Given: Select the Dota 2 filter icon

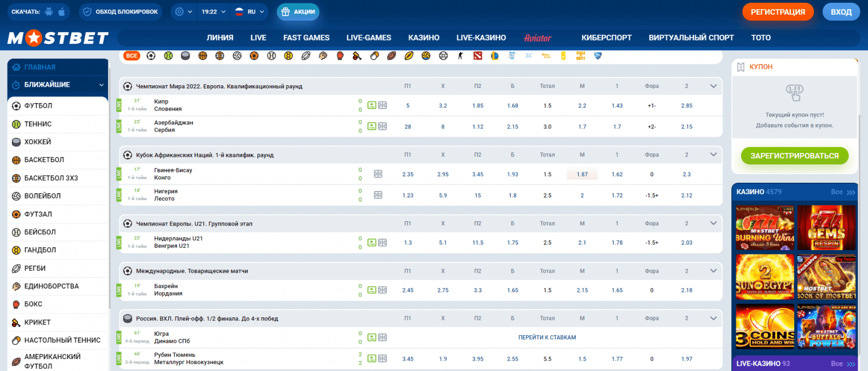Looking at the screenshot, I should (x=477, y=55).
